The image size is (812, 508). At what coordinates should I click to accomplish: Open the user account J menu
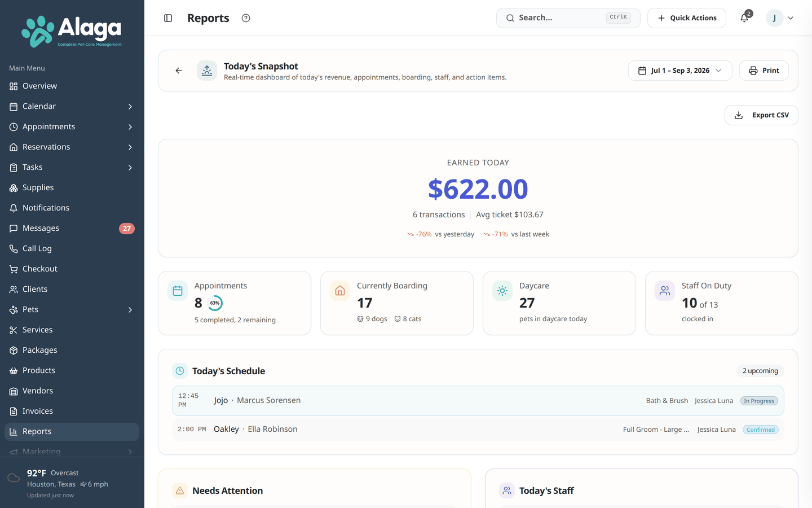(x=780, y=18)
